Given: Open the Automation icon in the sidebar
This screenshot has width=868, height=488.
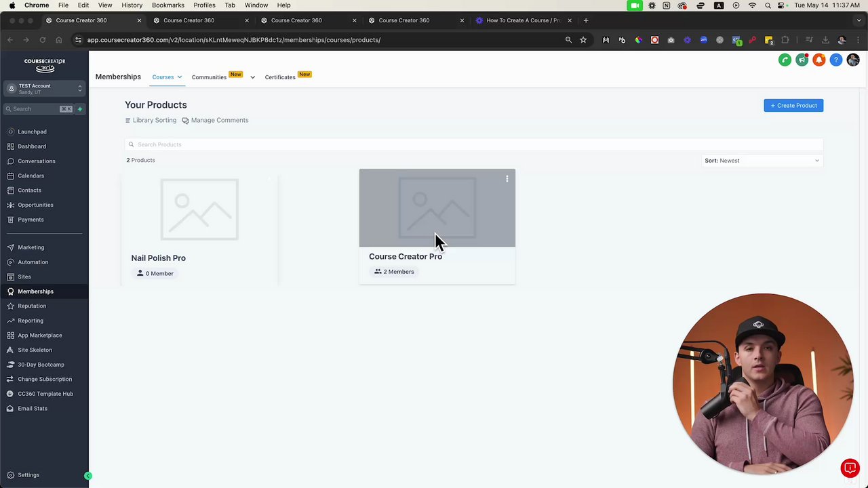Looking at the screenshot, I should (x=11, y=262).
